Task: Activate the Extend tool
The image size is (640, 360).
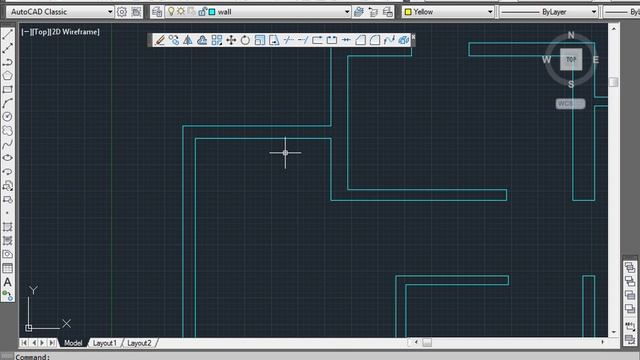Action: pos(303,40)
